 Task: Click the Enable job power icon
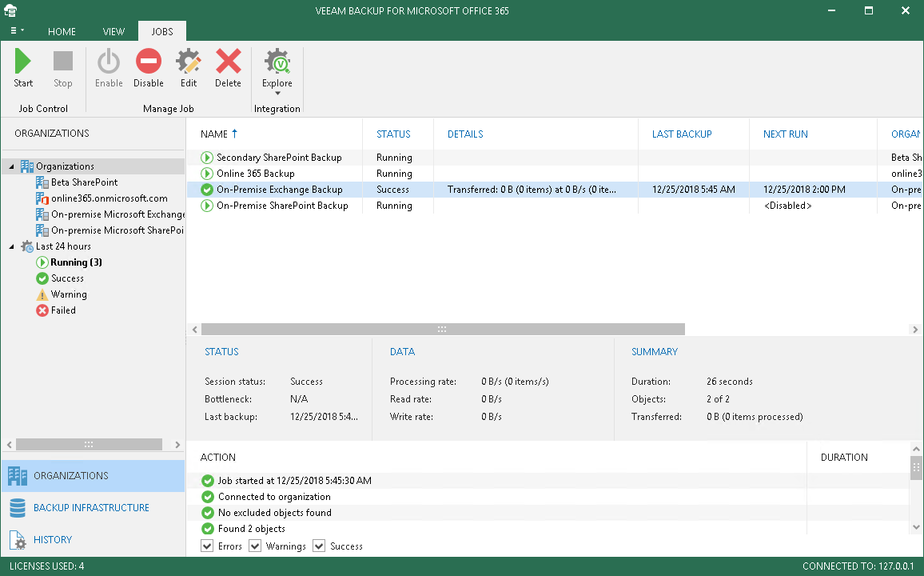click(109, 62)
